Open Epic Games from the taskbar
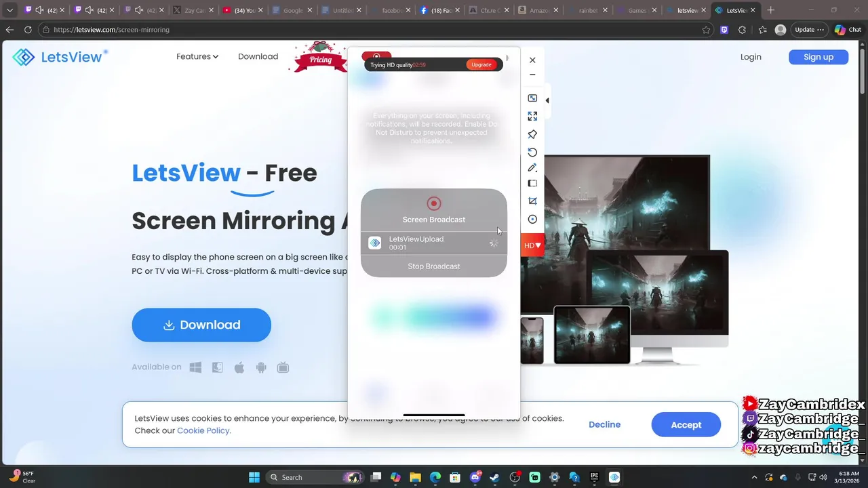 click(594, 477)
